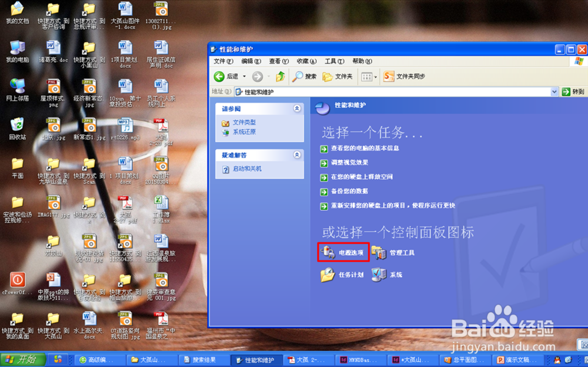Click the 开始 Start button
This screenshot has width=588, height=367.
click(x=22, y=359)
